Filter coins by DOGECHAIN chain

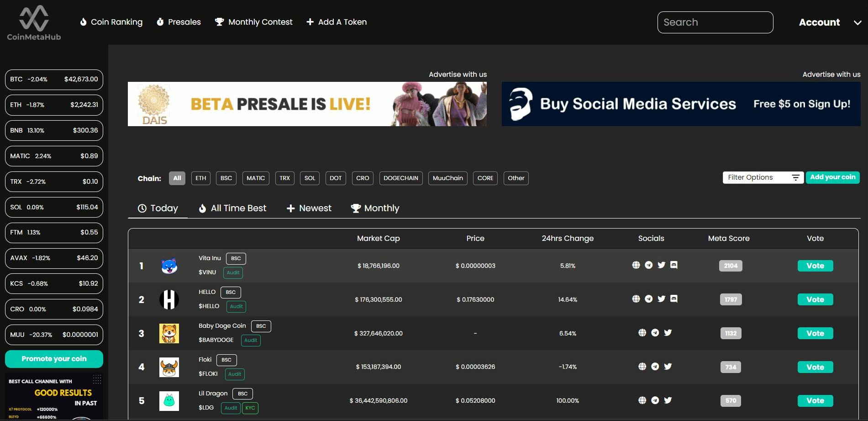[x=401, y=178]
